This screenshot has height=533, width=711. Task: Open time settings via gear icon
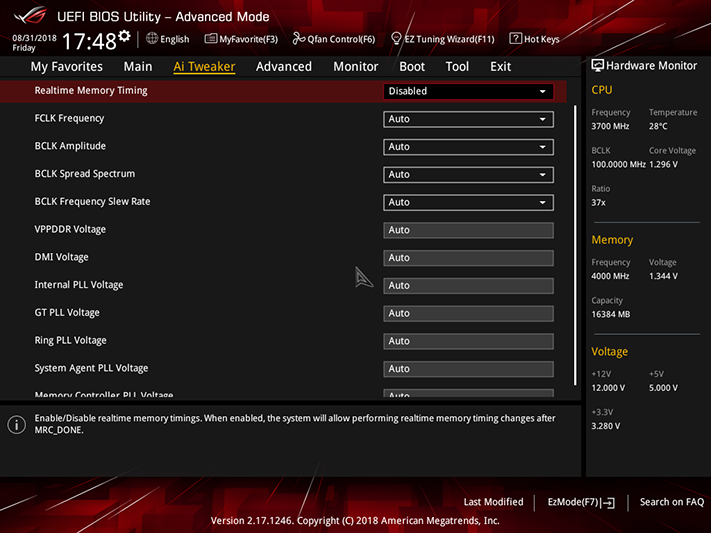point(125,36)
